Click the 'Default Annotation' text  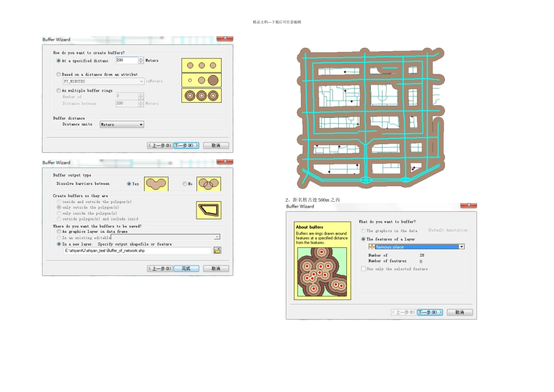coord(447,230)
